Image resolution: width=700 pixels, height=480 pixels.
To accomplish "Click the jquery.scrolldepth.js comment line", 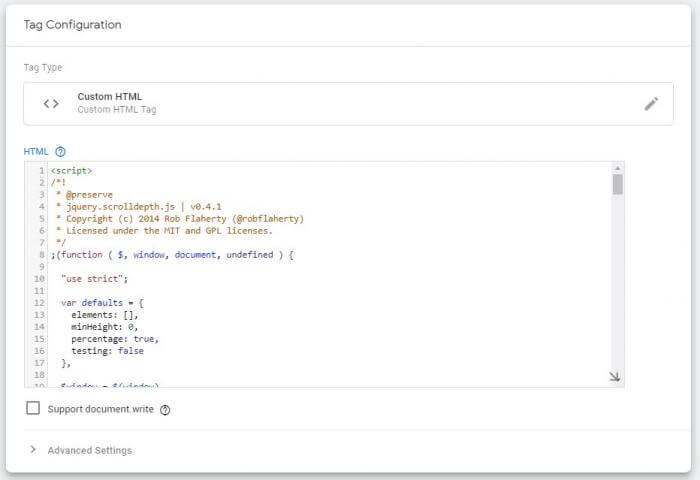I will 139,206.
